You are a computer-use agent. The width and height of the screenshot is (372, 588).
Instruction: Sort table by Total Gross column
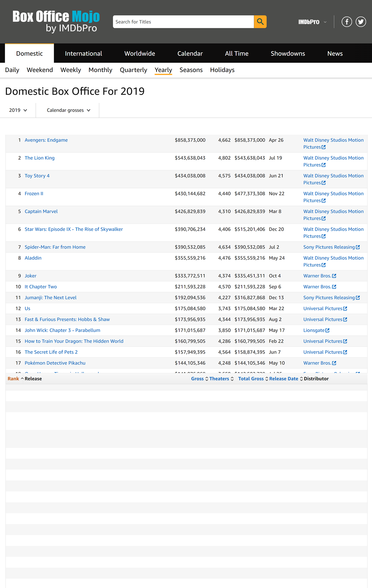point(253,379)
